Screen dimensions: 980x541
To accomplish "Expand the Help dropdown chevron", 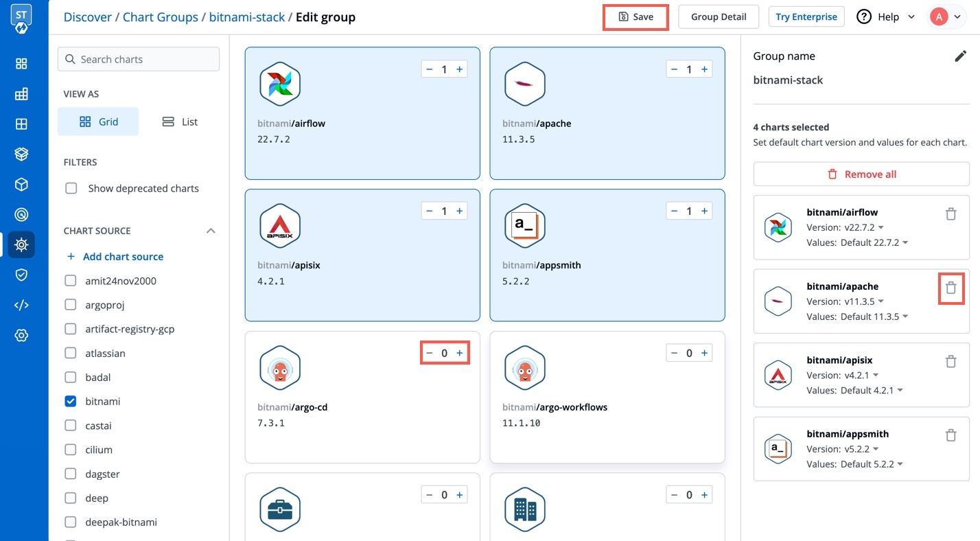I will click(911, 17).
